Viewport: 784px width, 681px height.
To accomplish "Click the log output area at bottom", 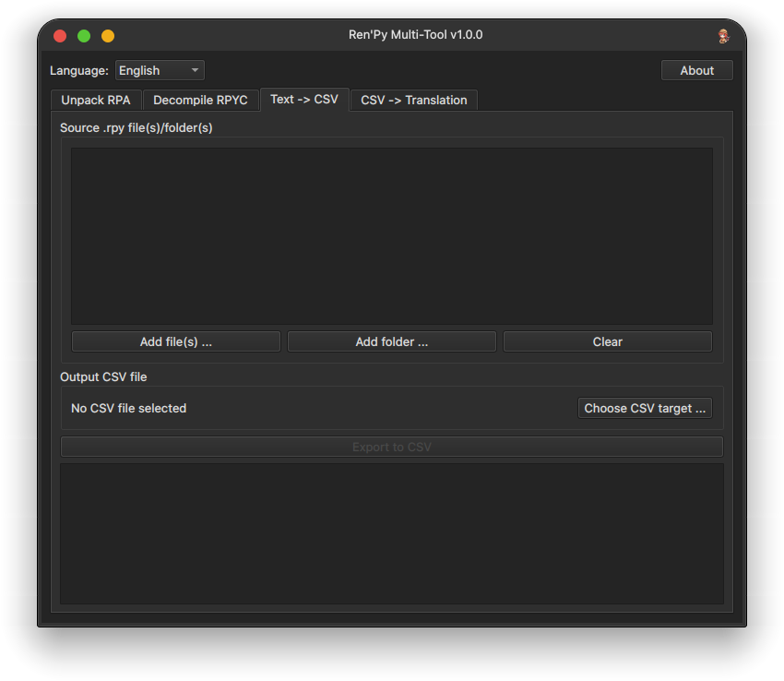I will (392, 534).
